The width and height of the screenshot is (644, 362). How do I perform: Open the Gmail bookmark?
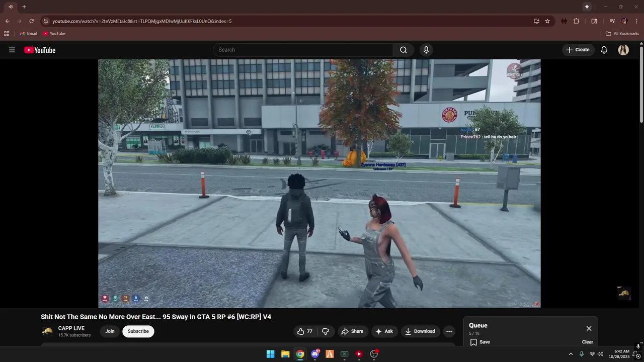click(28, 34)
